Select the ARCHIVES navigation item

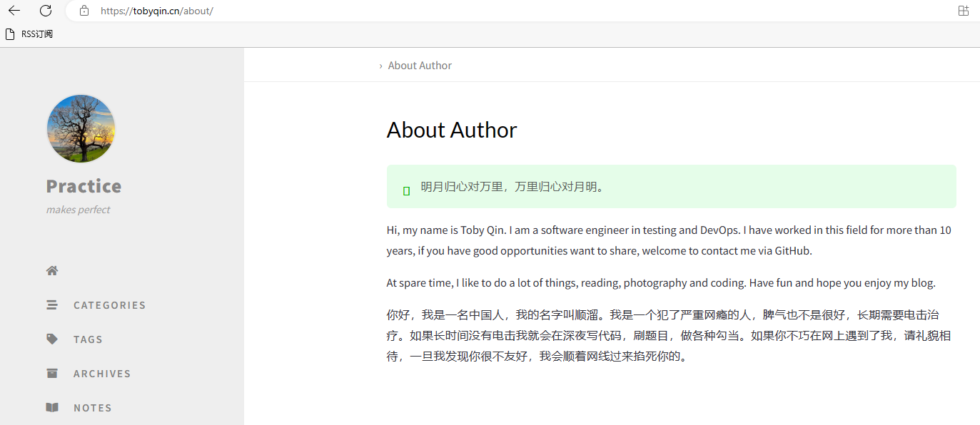point(101,373)
